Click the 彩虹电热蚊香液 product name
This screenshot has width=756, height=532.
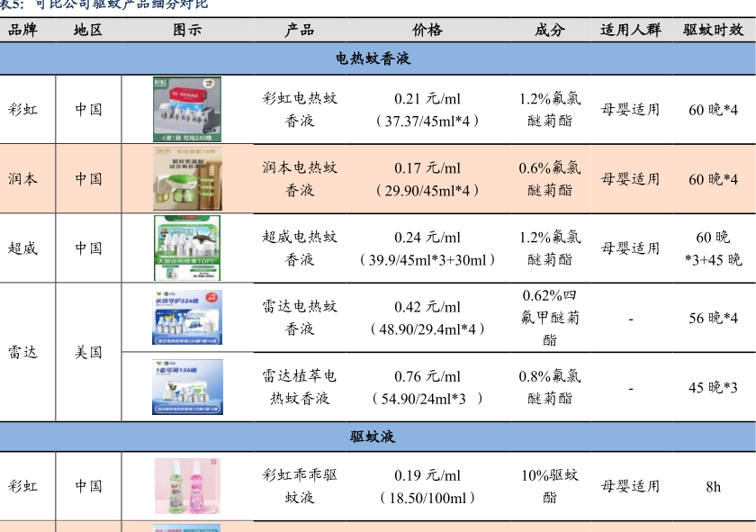300,110
